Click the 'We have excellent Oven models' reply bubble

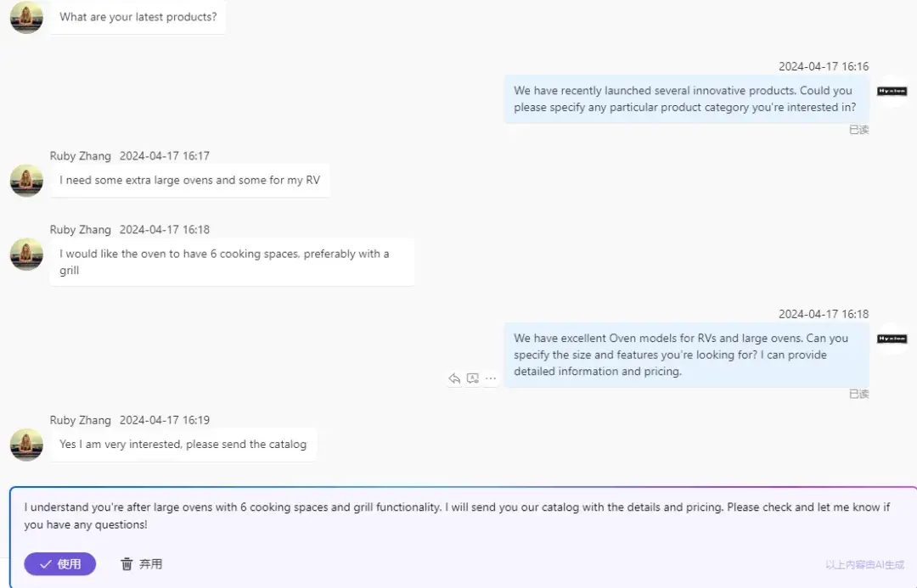(x=686, y=355)
